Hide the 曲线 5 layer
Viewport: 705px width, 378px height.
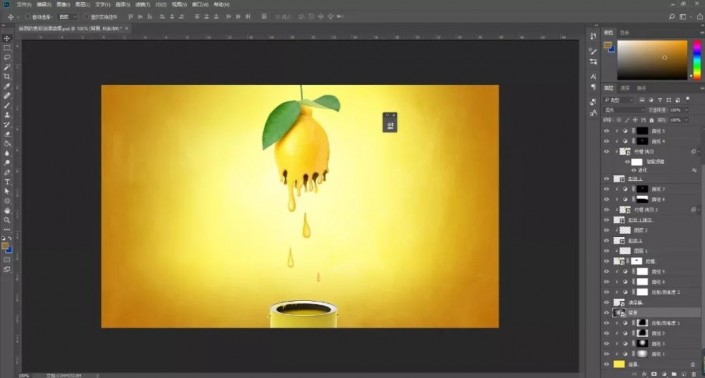click(x=607, y=131)
